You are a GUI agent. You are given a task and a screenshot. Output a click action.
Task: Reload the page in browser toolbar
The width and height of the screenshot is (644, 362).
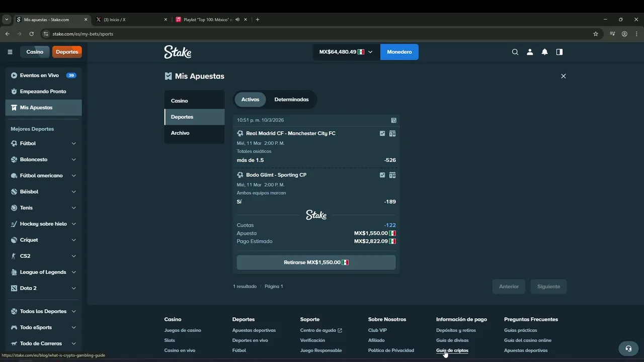(x=31, y=34)
